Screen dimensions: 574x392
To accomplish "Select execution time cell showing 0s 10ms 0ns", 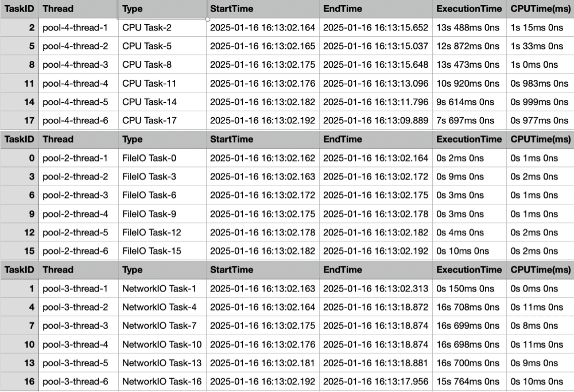I will pos(469,251).
